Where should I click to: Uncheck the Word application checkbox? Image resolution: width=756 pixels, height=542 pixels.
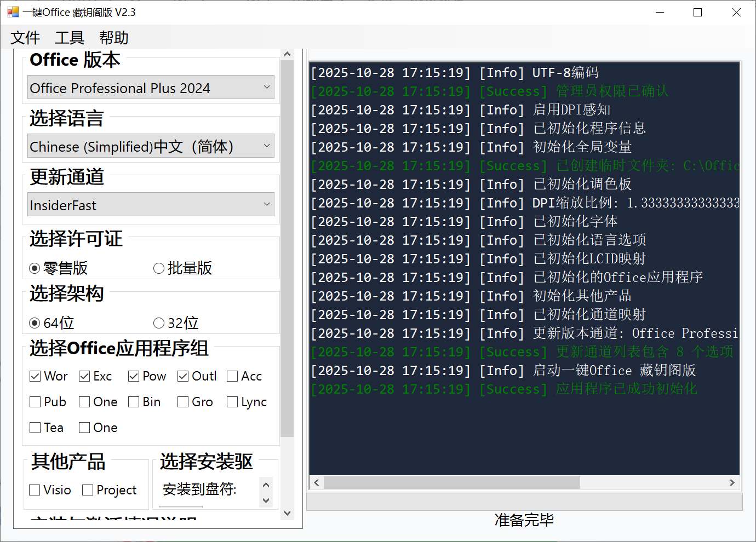[35, 376]
